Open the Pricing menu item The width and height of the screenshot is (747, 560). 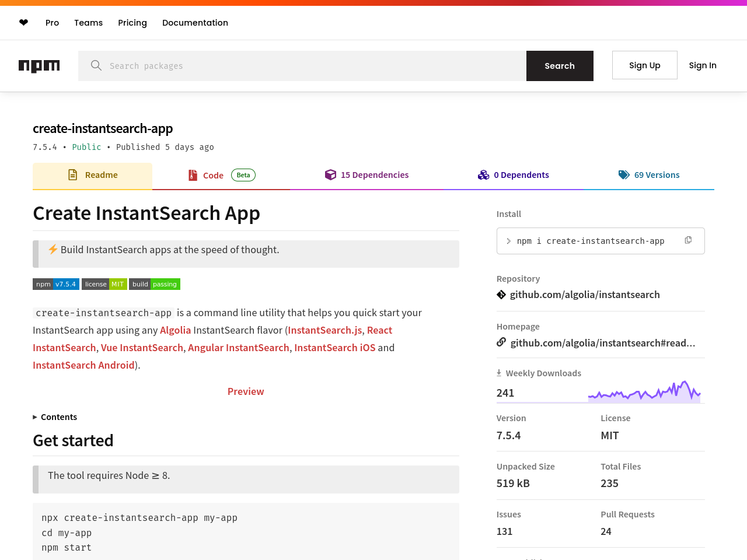tap(132, 23)
